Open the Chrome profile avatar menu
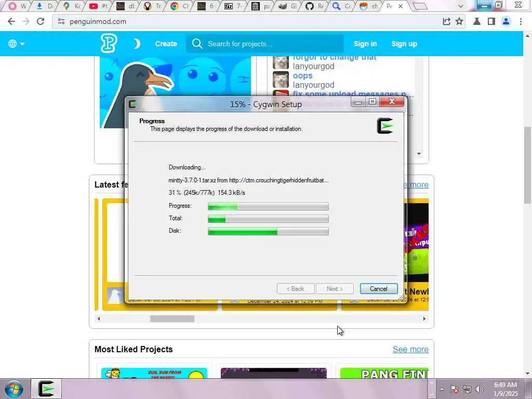Image resolution: width=532 pixels, height=399 pixels. click(x=506, y=21)
